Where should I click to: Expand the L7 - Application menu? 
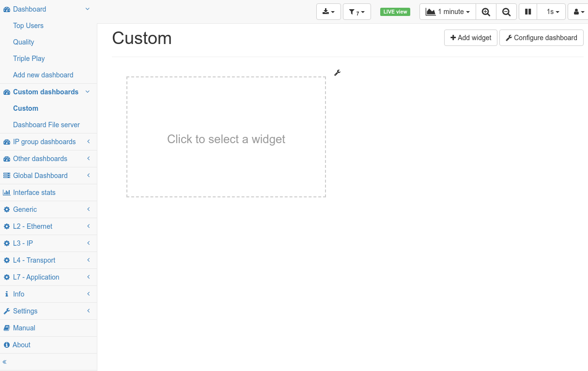coord(48,277)
